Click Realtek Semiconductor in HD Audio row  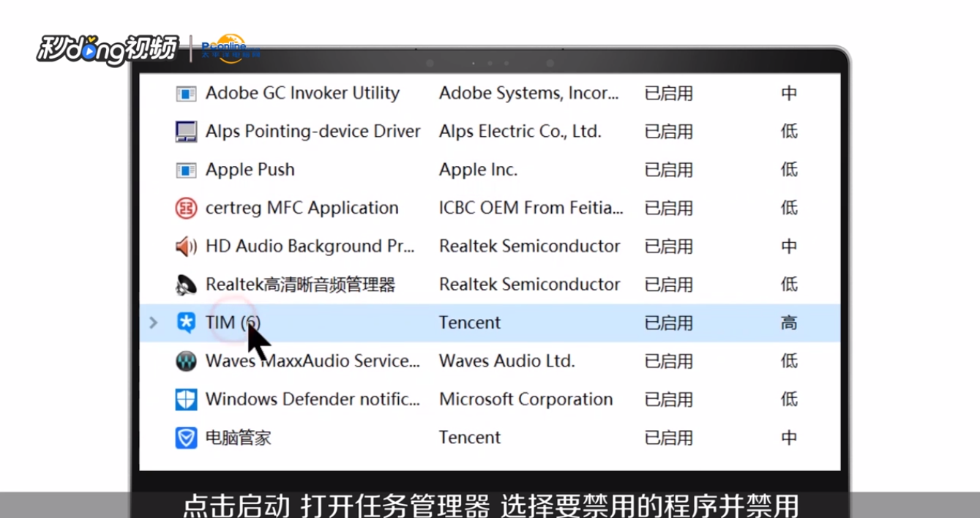[x=530, y=247]
